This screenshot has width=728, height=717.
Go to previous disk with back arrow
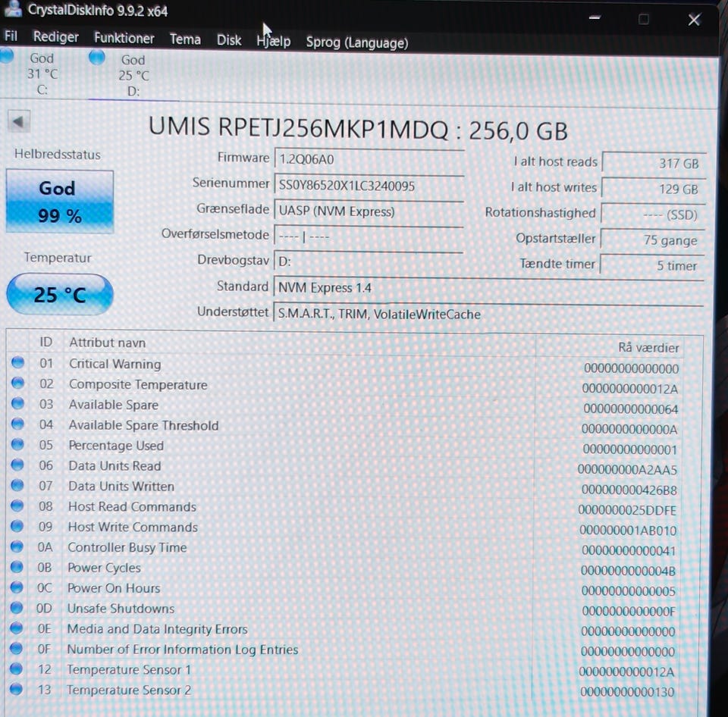(x=18, y=122)
